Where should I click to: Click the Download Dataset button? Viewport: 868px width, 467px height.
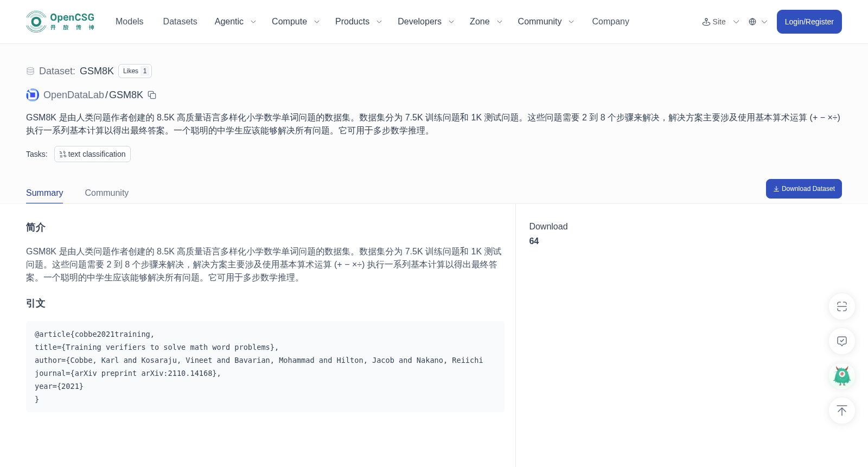pos(803,189)
